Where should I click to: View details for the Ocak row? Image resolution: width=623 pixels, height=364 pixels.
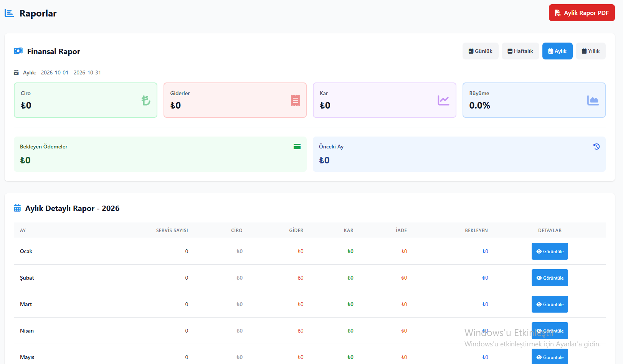click(550, 251)
